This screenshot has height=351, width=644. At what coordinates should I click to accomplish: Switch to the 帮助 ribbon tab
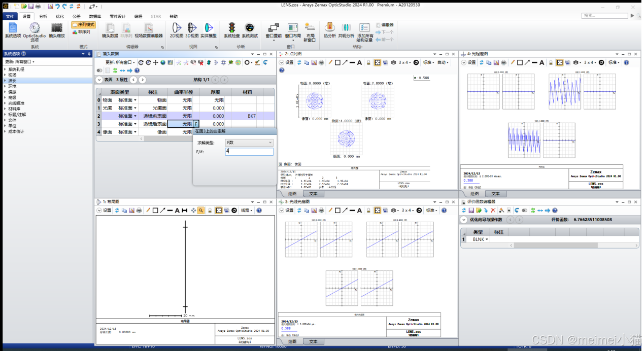(x=174, y=16)
